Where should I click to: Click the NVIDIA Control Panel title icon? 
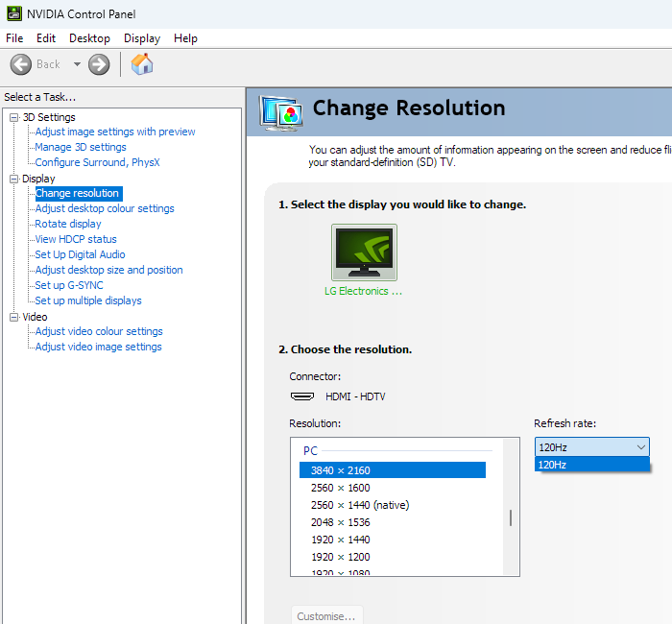[14, 13]
